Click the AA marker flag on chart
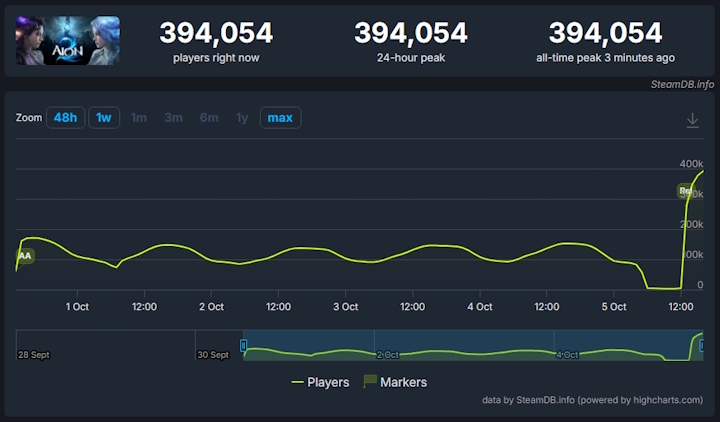Viewport: 720px width, 422px height. tap(25, 256)
